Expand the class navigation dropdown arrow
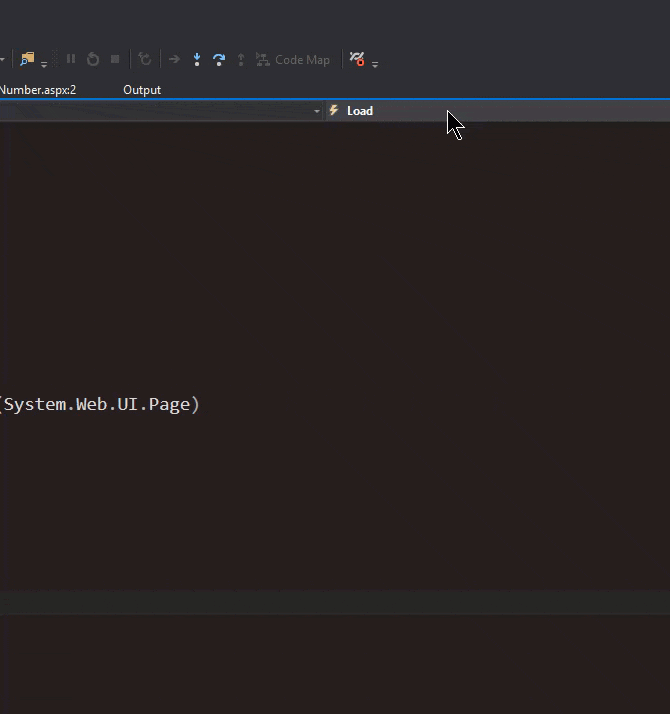This screenshot has height=714, width=670. pyautogui.click(x=317, y=111)
